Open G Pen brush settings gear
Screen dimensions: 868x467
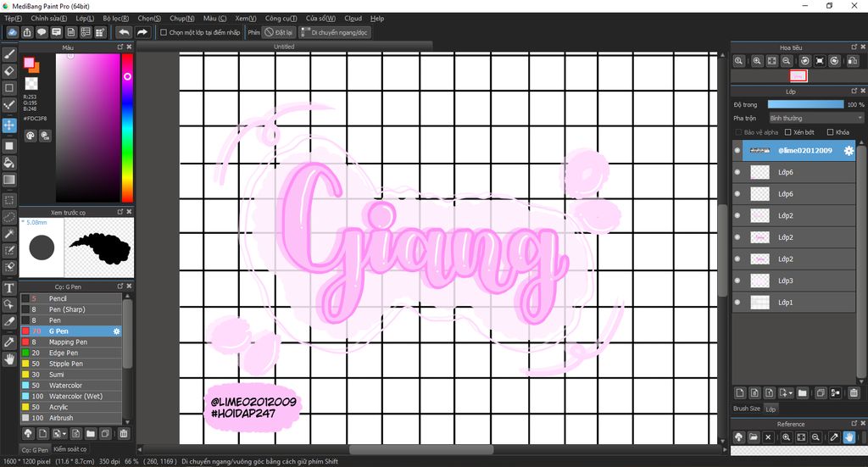click(116, 331)
